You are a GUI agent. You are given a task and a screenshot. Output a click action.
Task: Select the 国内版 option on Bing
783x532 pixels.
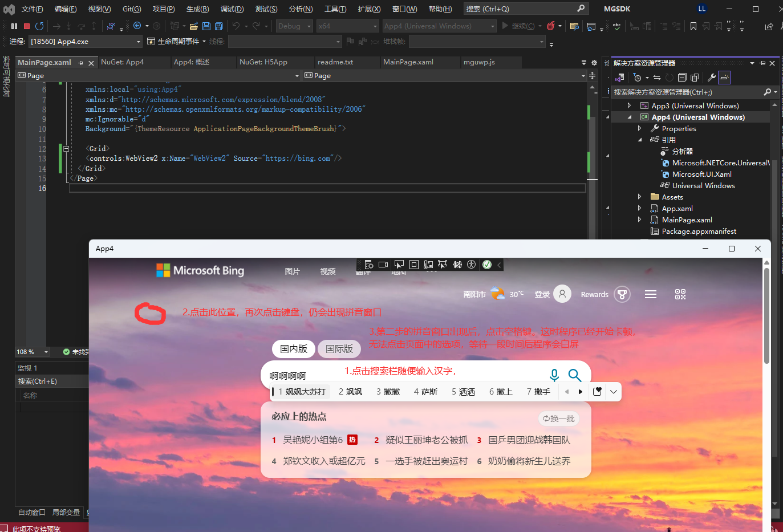click(293, 348)
